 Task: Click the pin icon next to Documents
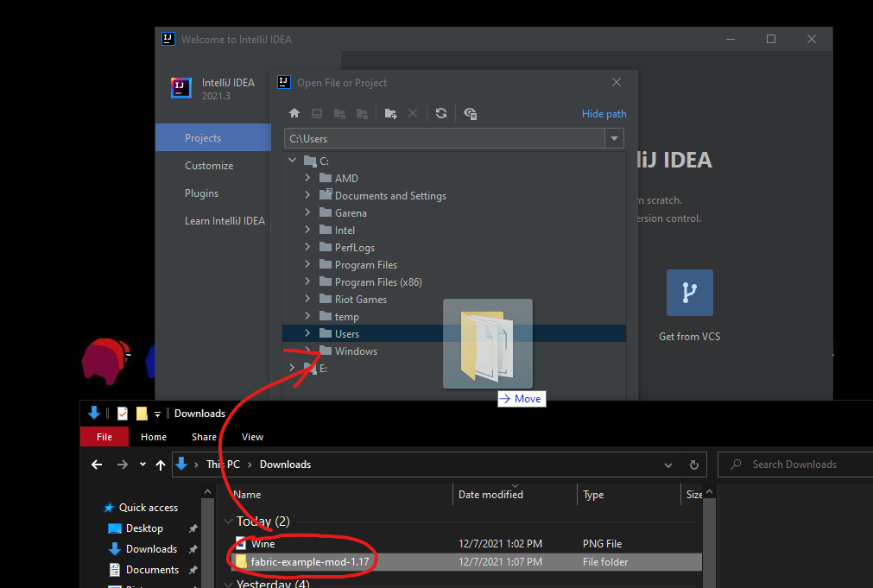pos(193,570)
